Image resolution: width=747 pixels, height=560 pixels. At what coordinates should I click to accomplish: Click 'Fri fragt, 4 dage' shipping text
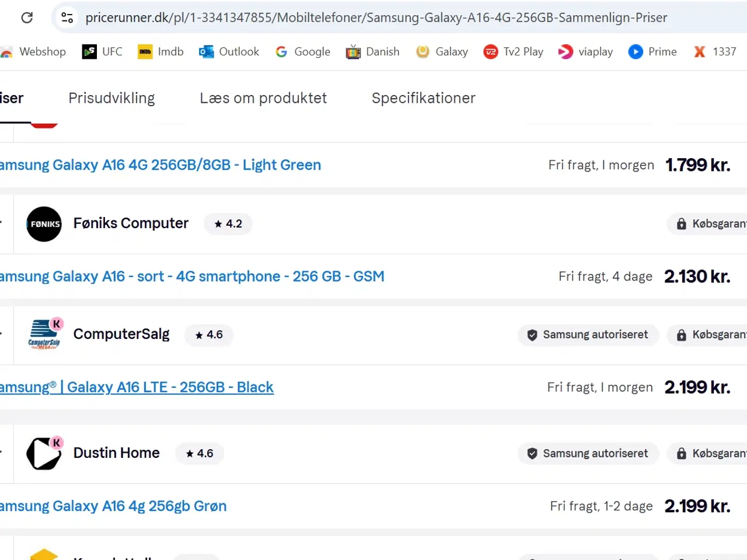click(605, 276)
